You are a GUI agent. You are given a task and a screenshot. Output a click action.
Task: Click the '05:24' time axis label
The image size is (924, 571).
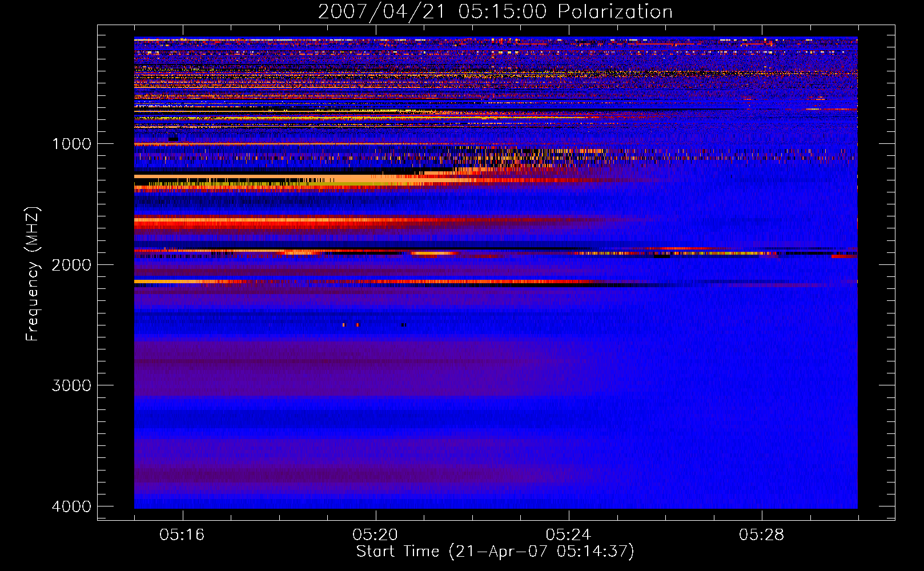coord(568,535)
